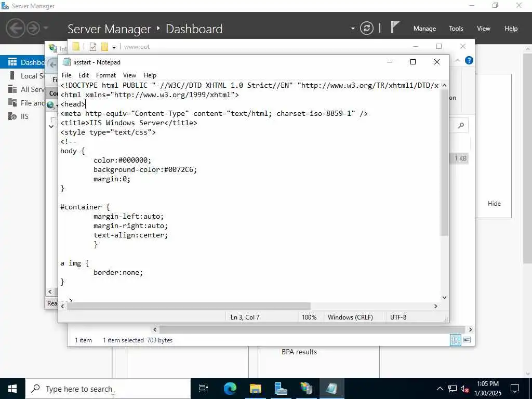This screenshot has width=532, height=399.
Task: Click 'UTF-8' encoding status entry
Action: [x=398, y=317]
